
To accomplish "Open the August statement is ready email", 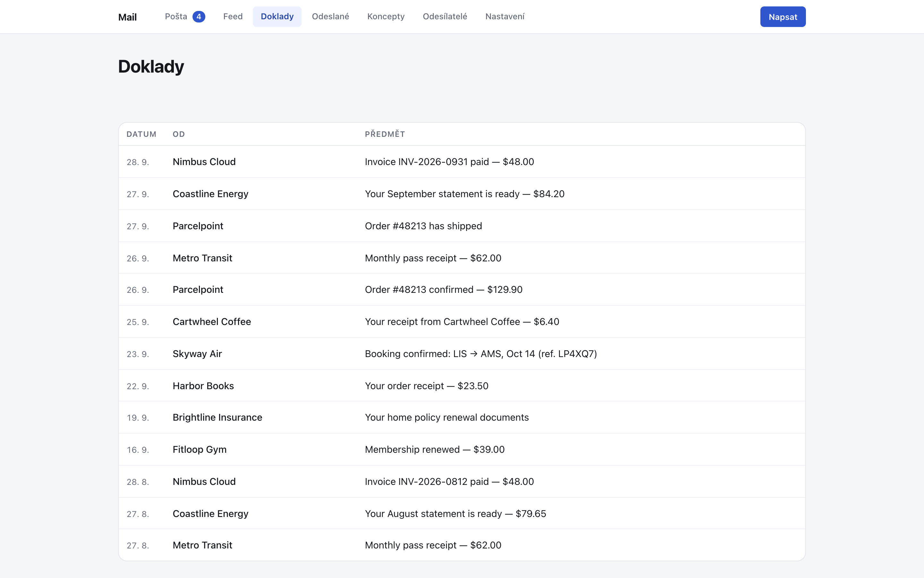I will (462, 513).
